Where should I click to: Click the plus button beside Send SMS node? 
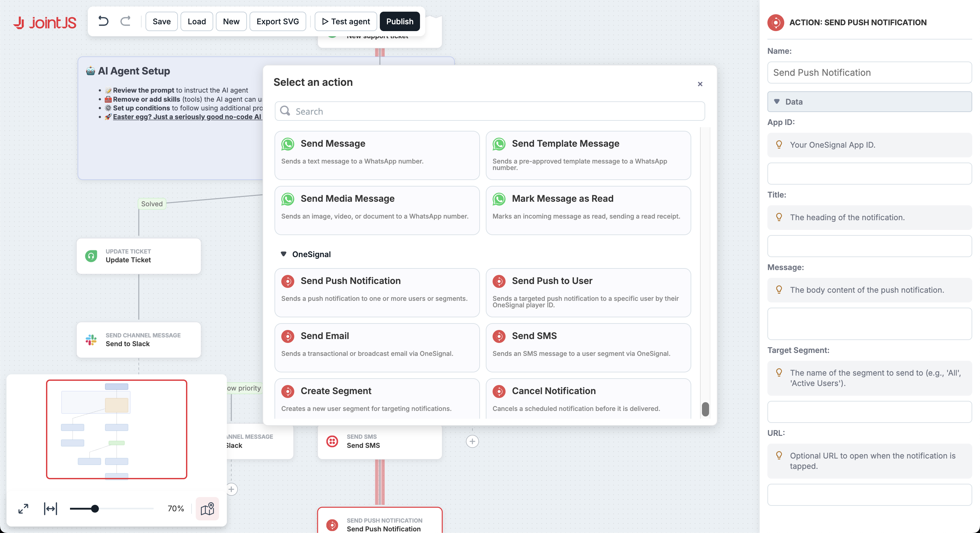(472, 441)
